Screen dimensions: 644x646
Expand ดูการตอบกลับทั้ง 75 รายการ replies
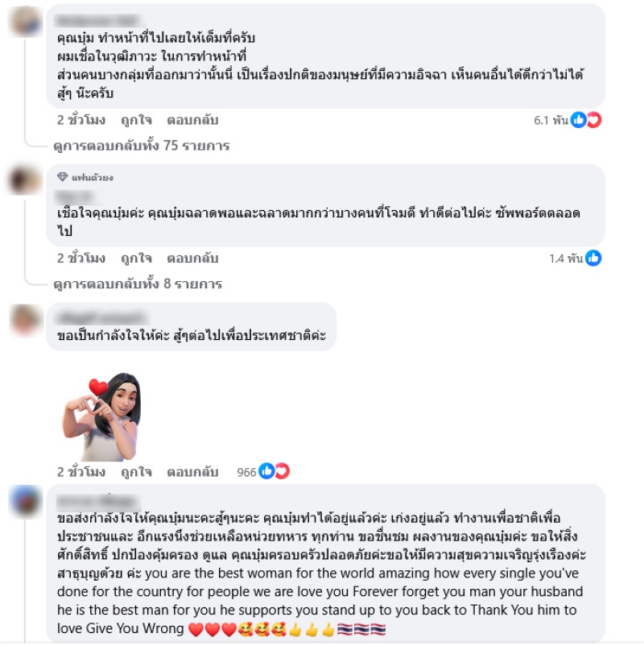click(141, 146)
